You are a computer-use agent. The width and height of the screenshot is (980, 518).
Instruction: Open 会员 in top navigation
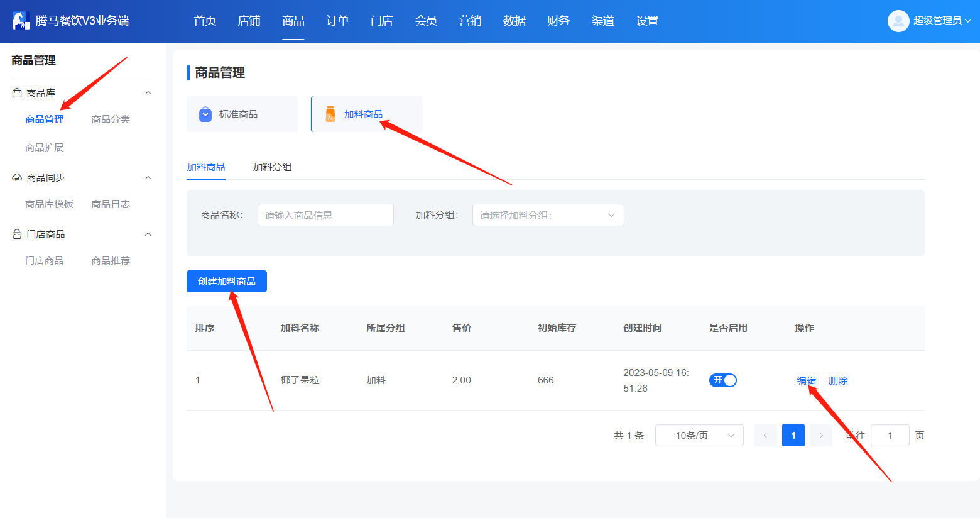tap(426, 21)
